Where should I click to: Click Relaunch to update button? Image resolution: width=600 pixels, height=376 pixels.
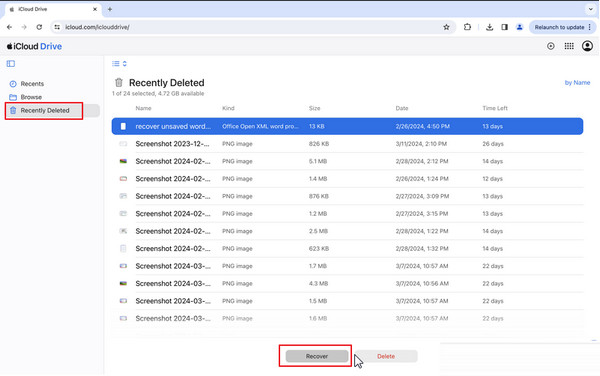coord(559,27)
